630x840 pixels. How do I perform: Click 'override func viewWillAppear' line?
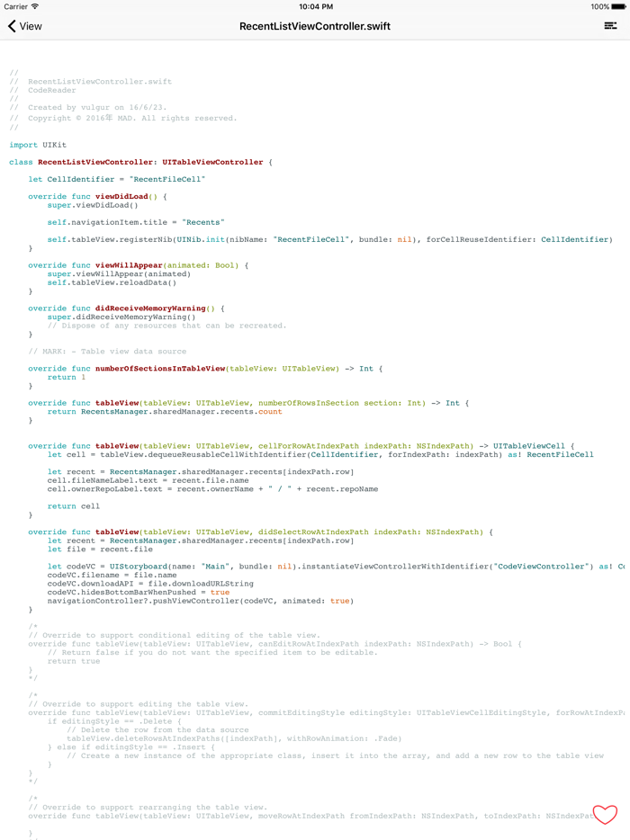(139, 265)
